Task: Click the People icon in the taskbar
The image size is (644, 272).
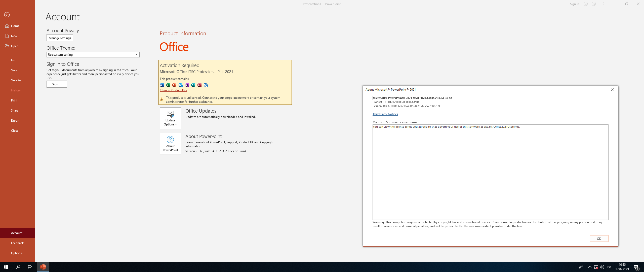Action: [x=581, y=267]
